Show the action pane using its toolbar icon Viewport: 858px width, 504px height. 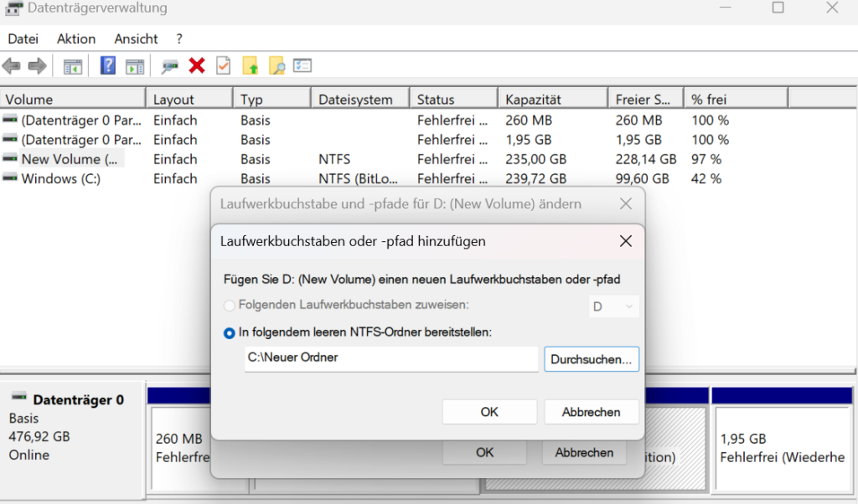(135, 65)
